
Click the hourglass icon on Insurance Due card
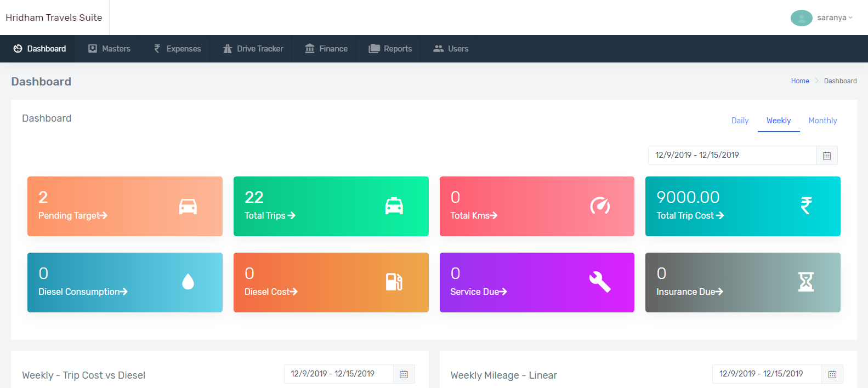coord(805,282)
